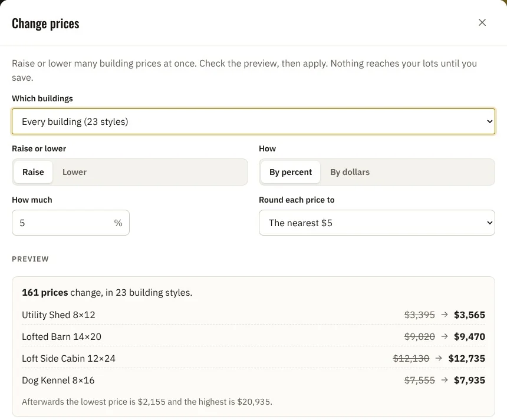Click the new price $3,565

coord(469,315)
